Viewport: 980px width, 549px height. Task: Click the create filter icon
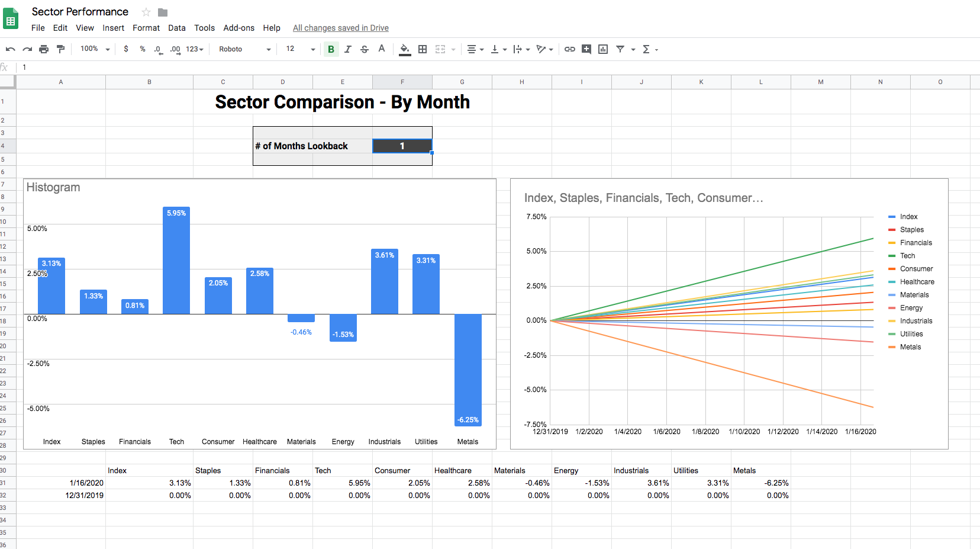pos(620,49)
